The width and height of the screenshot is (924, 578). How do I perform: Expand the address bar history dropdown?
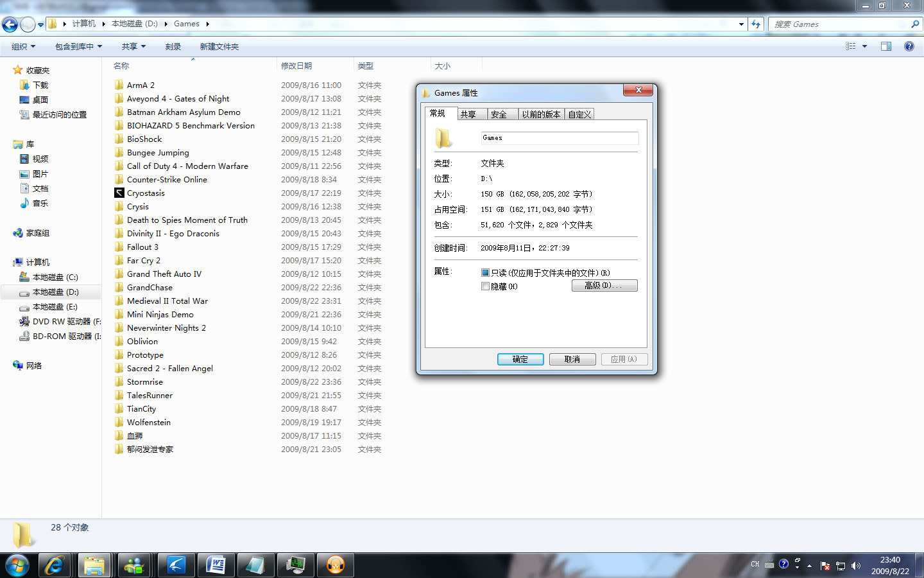(x=742, y=24)
